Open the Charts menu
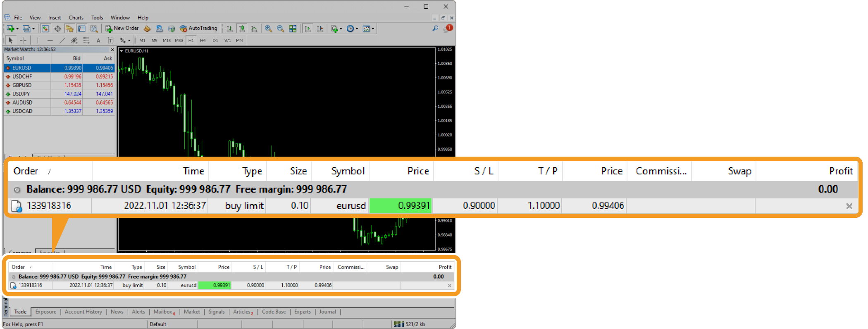Image resolution: width=868 pixels, height=329 pixels. (x=76, y=18)
